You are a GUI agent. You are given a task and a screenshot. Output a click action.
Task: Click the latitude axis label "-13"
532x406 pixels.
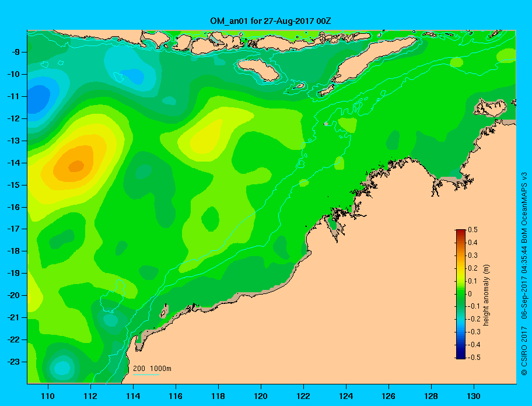click(13, 141)
